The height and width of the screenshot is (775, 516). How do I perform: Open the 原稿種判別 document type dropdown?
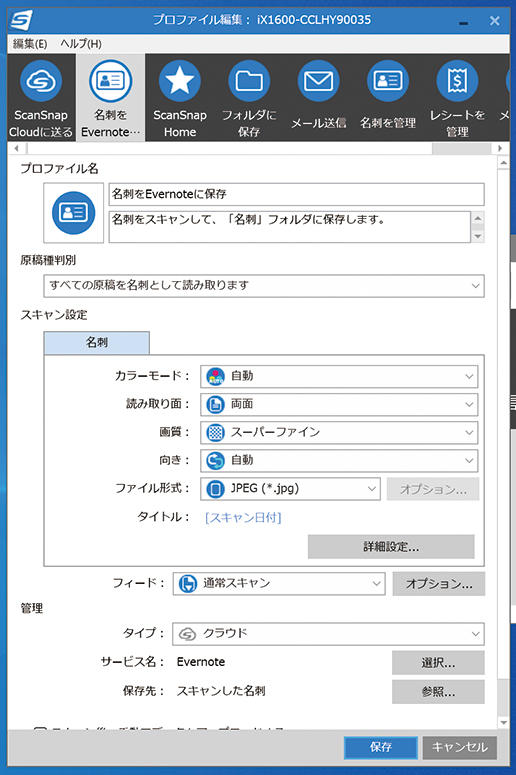click(264, 286)
